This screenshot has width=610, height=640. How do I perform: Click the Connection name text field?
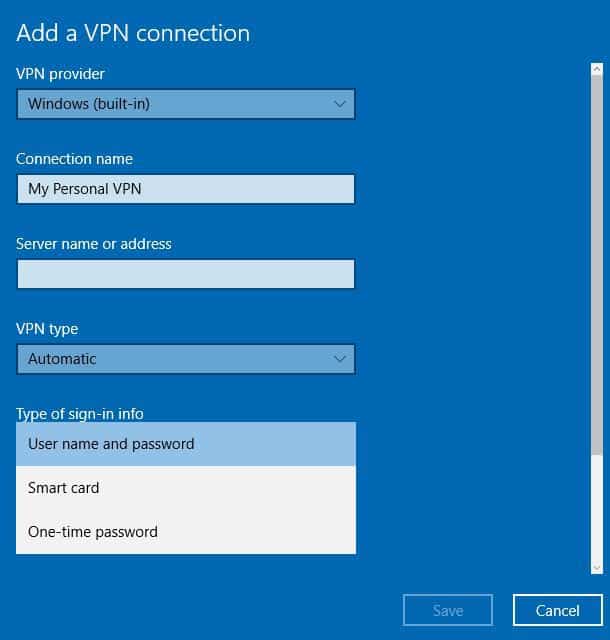tap(186, 189)
